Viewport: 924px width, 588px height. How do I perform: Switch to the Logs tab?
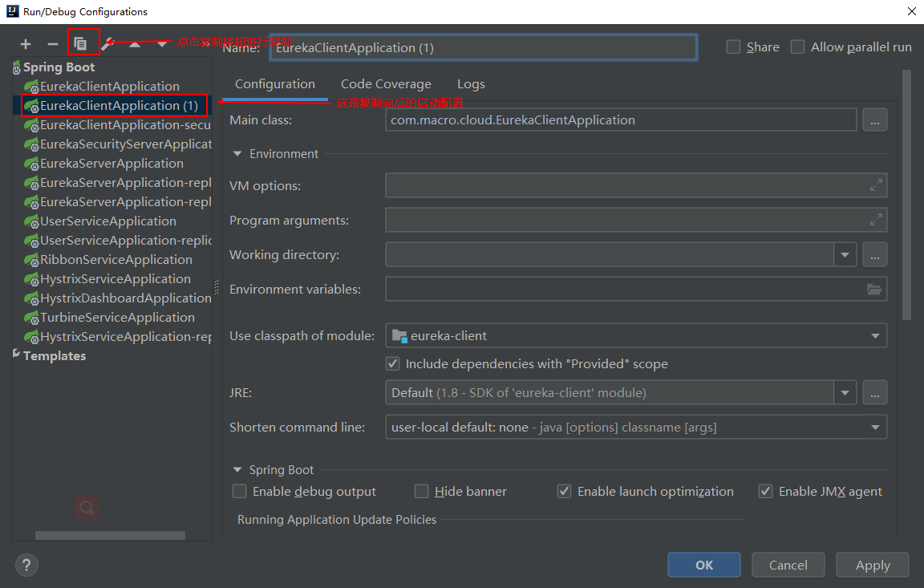[x=472, y=84]
